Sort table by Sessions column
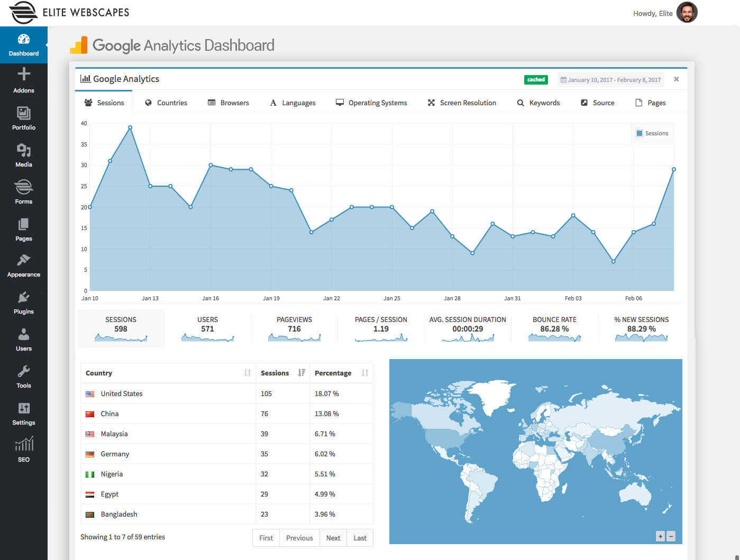This screenshot has width=740, height=560. click(283, 373)
